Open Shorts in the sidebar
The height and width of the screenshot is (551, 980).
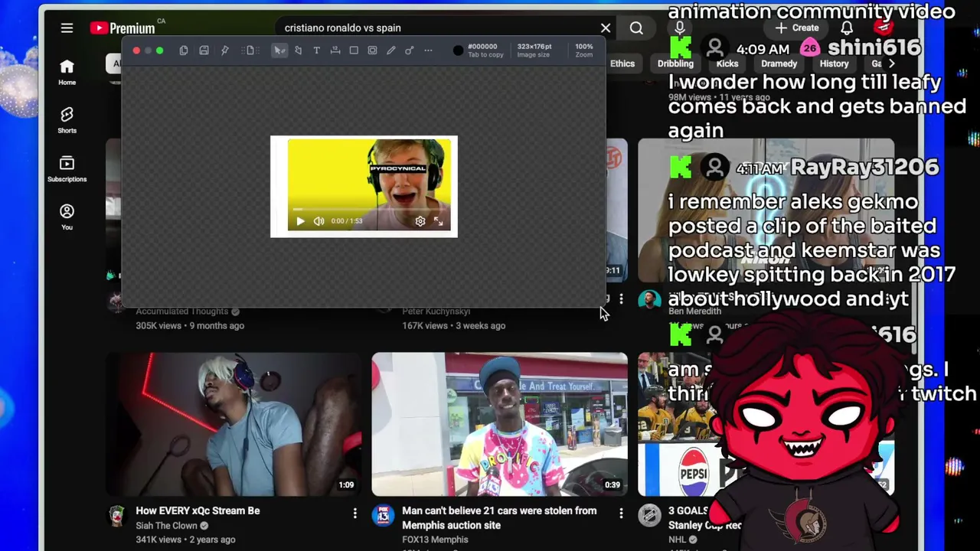click(x=67, y=121)
